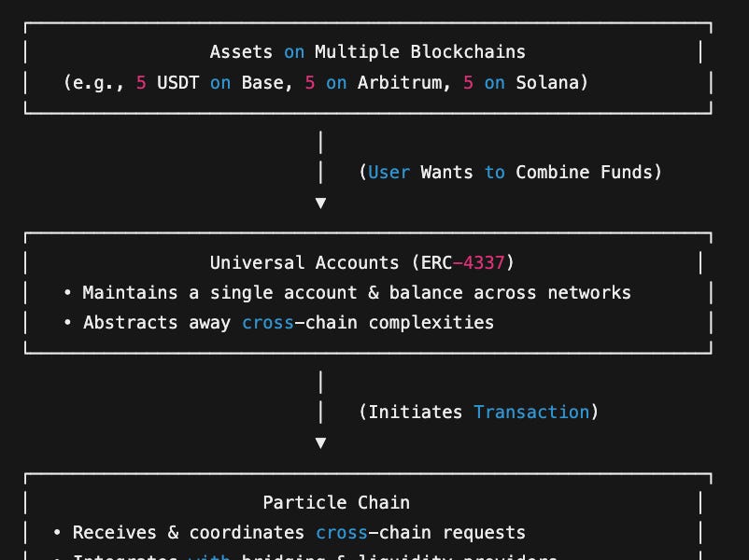Click the word 'Solana' in the example line
This screenshot has width=749, height=560.
547,82
